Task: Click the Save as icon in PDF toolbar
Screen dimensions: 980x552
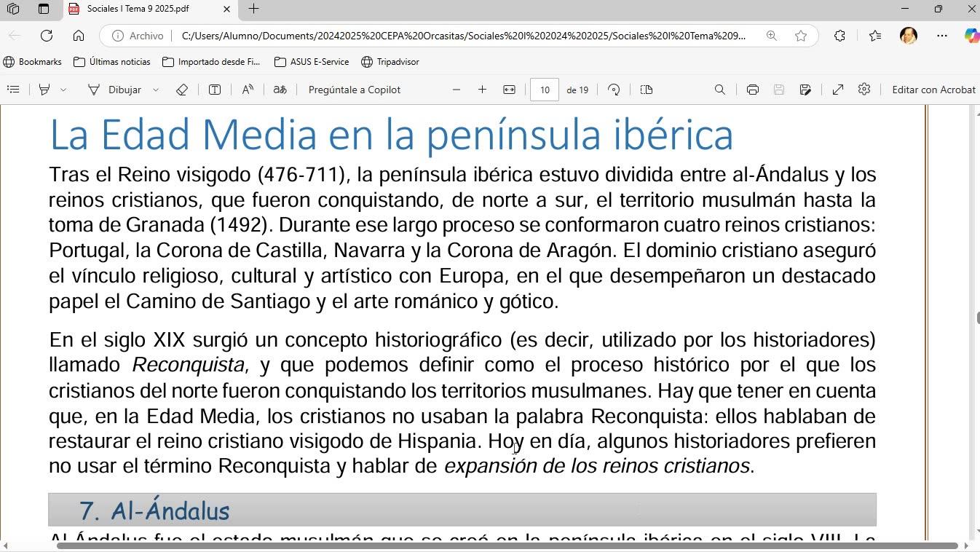Action: [x=805, y=90]
